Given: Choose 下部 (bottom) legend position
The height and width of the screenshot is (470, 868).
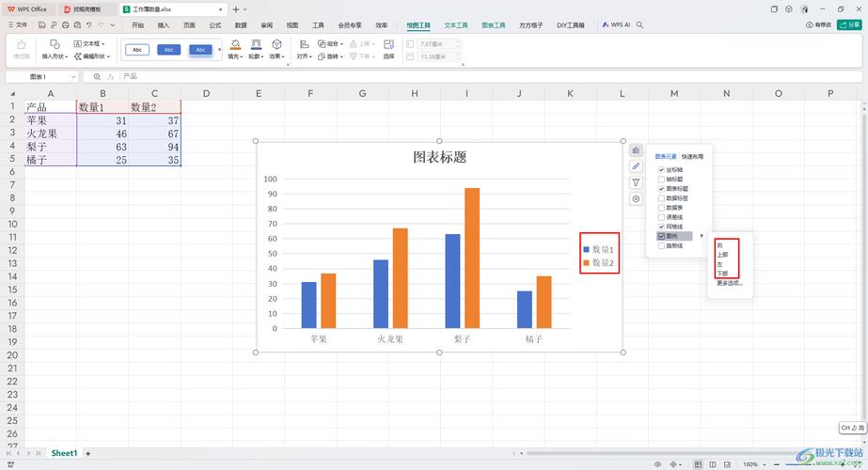Looking at the screenshot, I should pyautogui.click(x=722, y=274).
